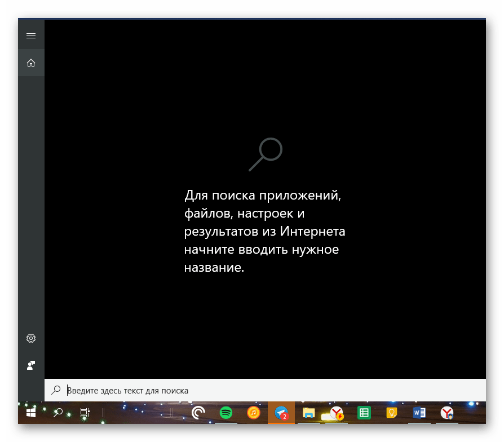The height and width of the screenshot is (442, 504).
Task: Click the feedback icon in sidebar
Action: [x=31, y=365]
